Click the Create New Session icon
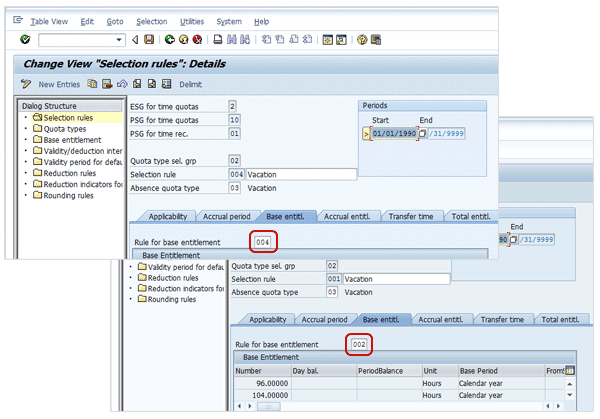This screenshot has width=600, height=419. (328, 40)
